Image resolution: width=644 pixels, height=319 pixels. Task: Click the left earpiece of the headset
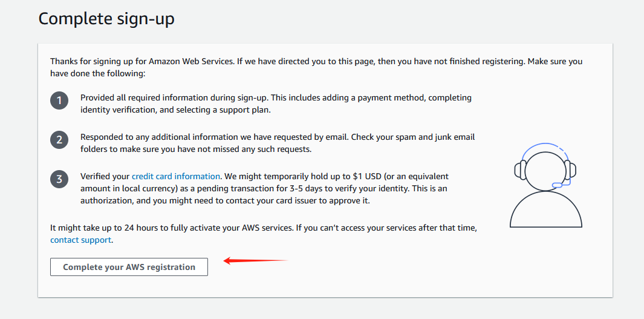[521, 169]
